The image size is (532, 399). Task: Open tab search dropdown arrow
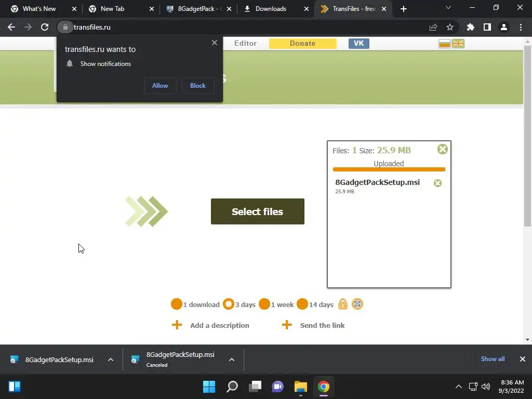tap(448, 7)
